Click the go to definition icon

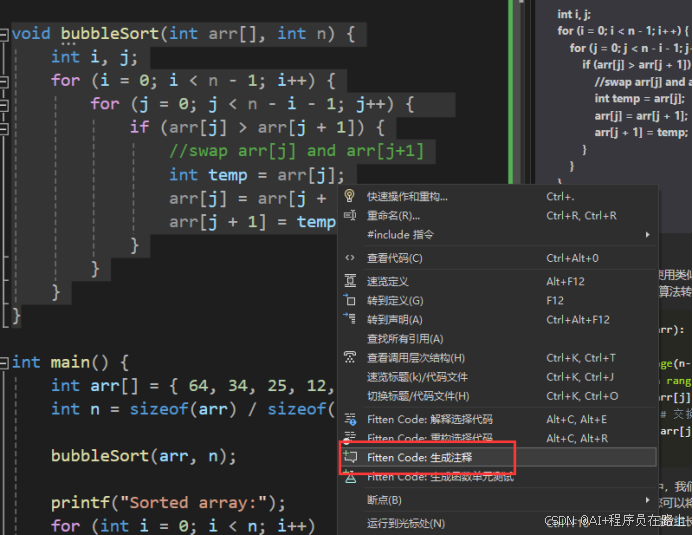[x=350, y=300]
